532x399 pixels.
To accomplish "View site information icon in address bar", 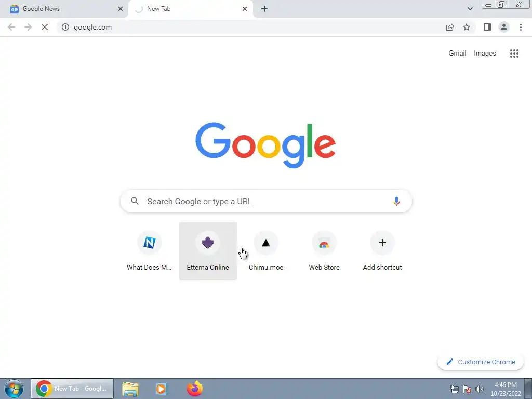I will point(65,27).
